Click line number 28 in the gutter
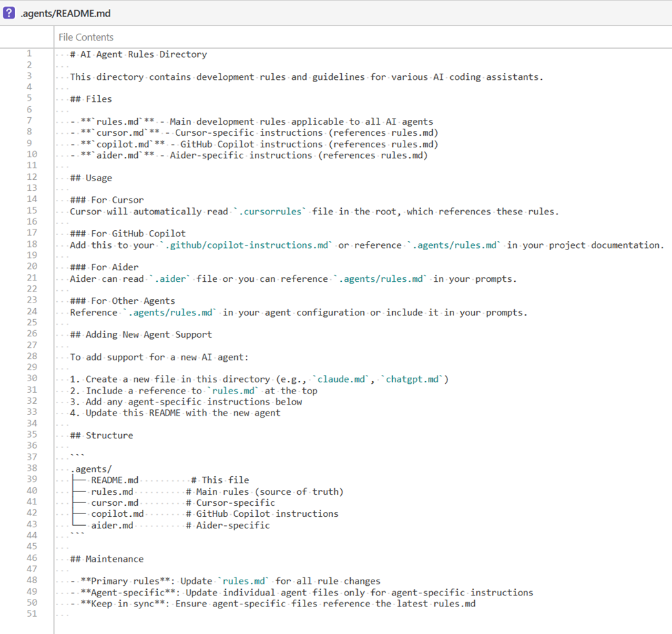Image resolution: width=672 pixels, height=634 pixels. 31,357
